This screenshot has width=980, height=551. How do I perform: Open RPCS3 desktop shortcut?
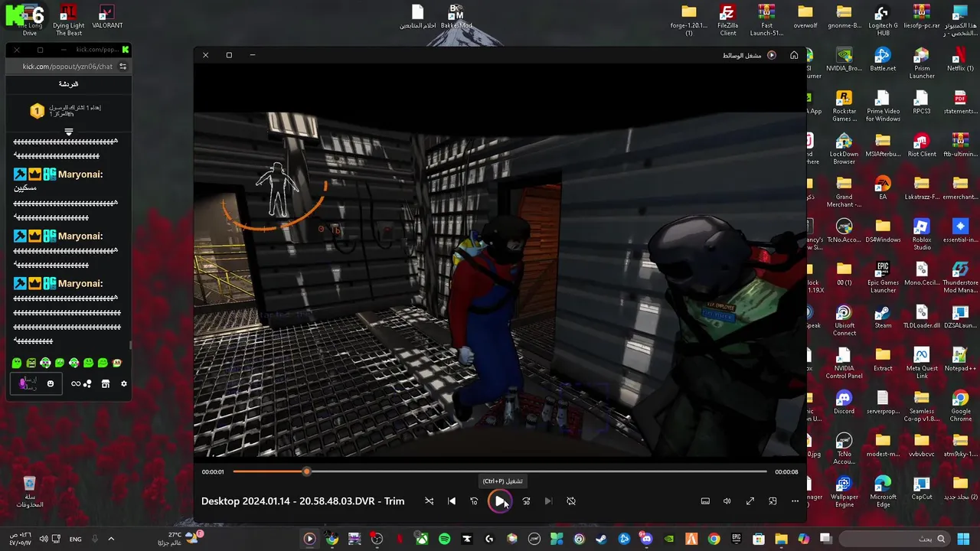click(922, 103)
